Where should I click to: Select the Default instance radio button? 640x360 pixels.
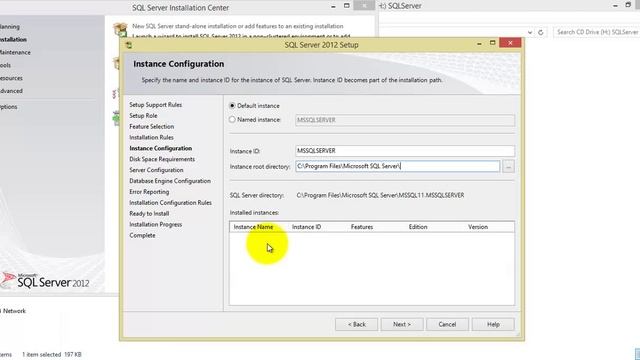[x=232, y=106]
